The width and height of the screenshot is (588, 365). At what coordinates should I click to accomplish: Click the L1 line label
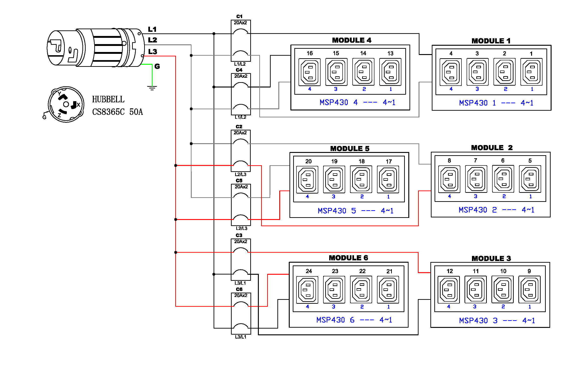[152, 29]
